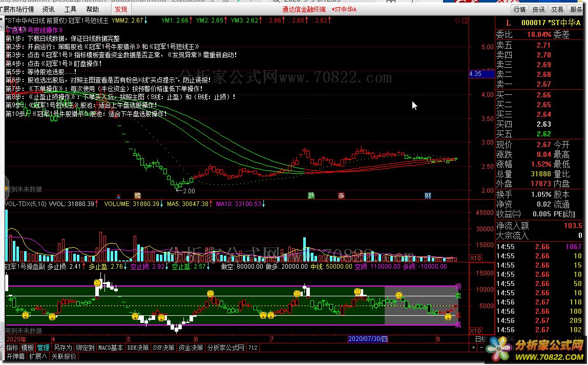Click the 2020/07/30/四 date marker
This screenshot has height=365, width=588.
pos(368,339)
